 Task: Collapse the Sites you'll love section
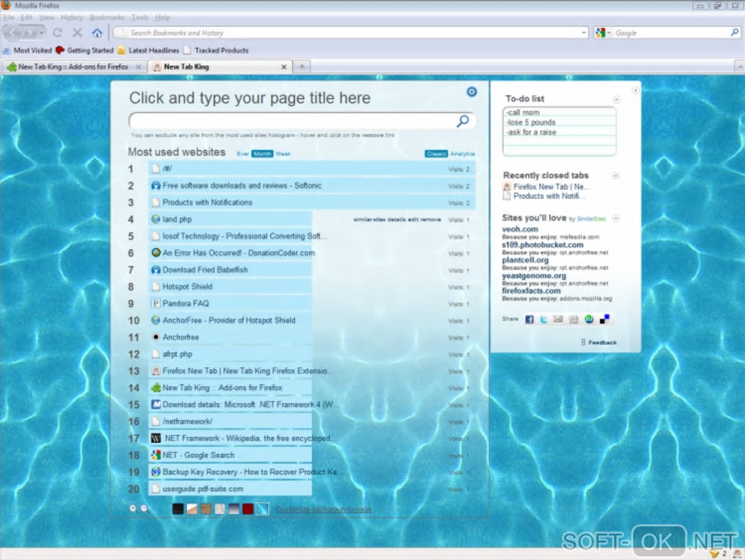(616, 218)
